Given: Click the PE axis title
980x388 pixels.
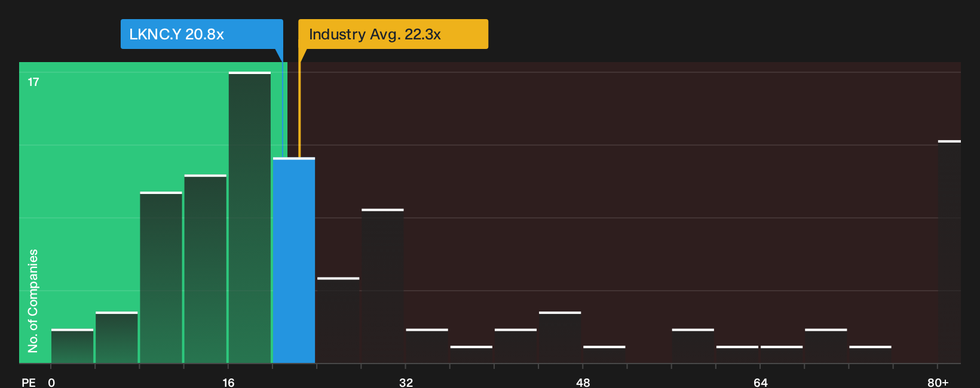Looking at the screenshot, I should tap(29, 382).
